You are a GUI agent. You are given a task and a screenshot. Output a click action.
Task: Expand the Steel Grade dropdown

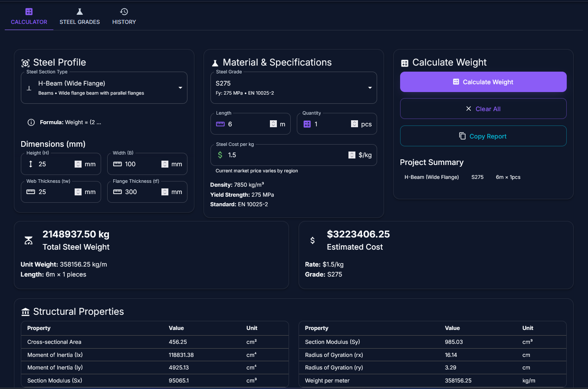294,88
